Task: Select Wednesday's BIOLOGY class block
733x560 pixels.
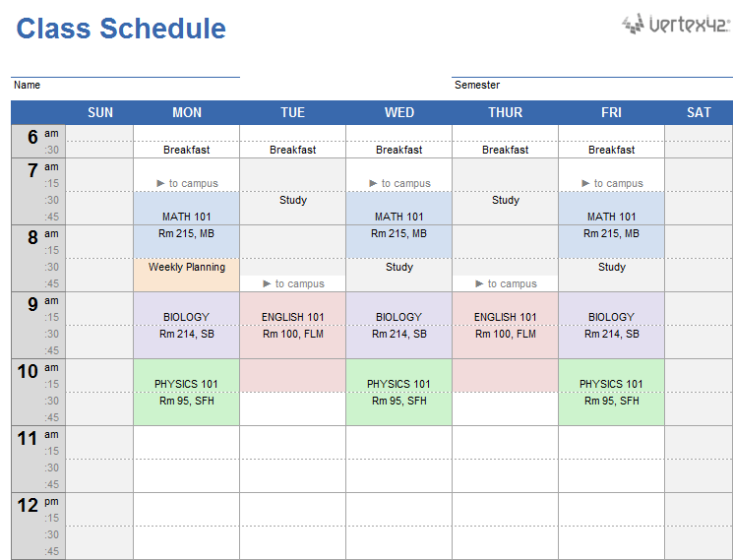Action: (x=399, y=325)
